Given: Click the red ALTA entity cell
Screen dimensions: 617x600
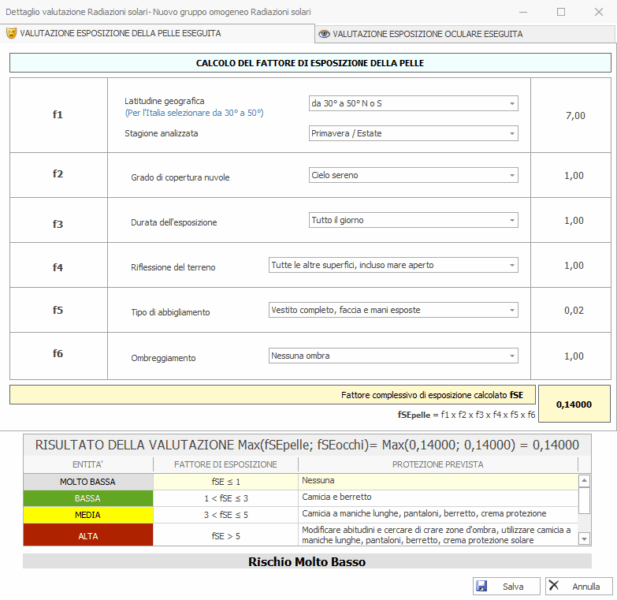Looking at the screenshot, I should tap(88, 535).
